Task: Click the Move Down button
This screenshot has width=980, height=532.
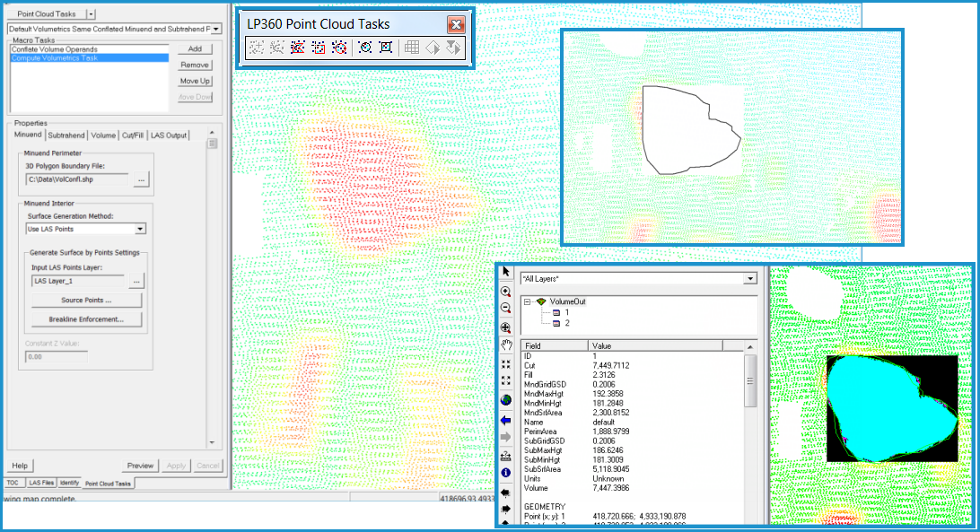Action: click(x=195, y=97)
